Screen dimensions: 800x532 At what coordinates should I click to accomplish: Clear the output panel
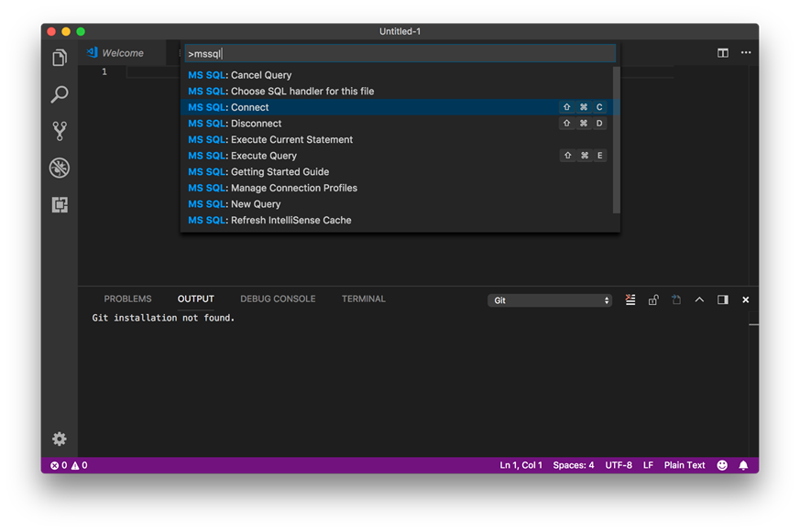click(x=630, y=299)
